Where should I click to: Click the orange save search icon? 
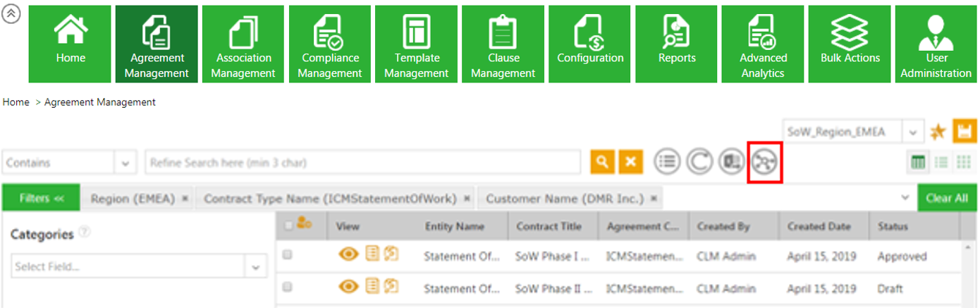964,131
